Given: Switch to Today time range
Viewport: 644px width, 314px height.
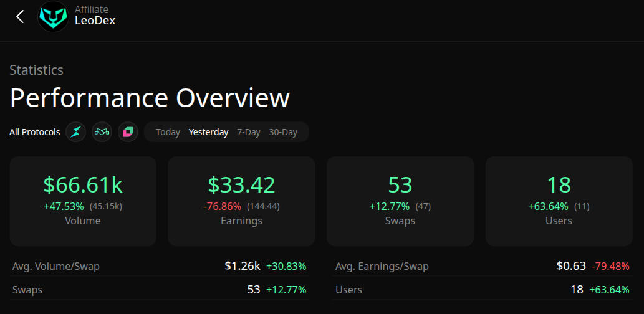Looking at the screenshot, I should [168, 132].
